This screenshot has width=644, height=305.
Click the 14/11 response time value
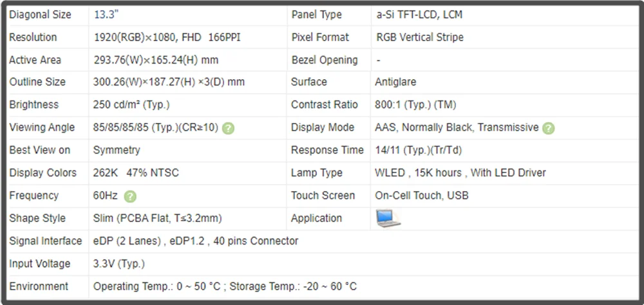coord(418,151)
